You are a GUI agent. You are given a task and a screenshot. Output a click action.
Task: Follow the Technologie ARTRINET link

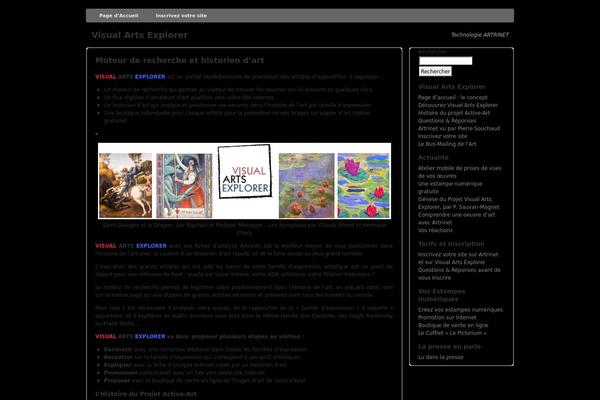(480, 35)
